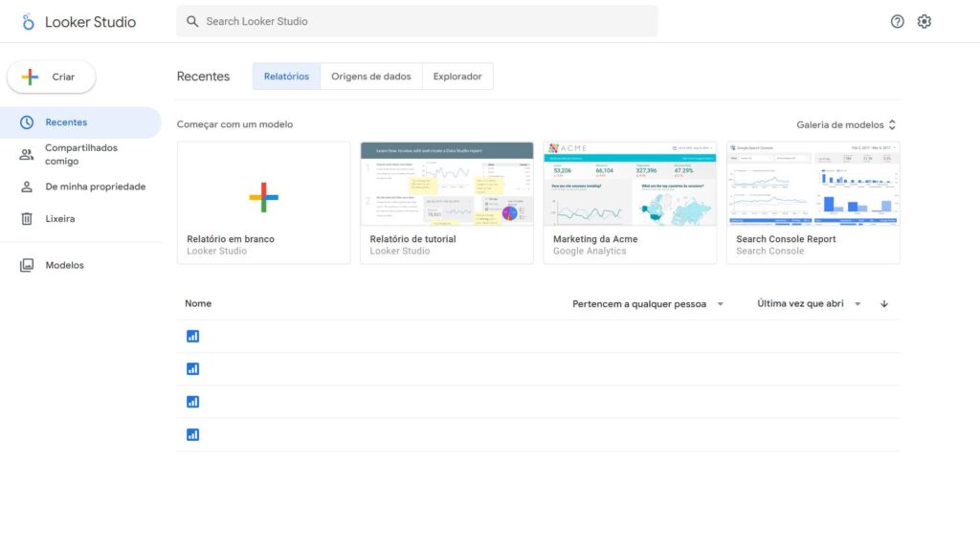This screenshot has width=980, height=551.
Task: Select the Recentes clock icon in sidebar
Action: pyautogui.click(x=28, y=121)
